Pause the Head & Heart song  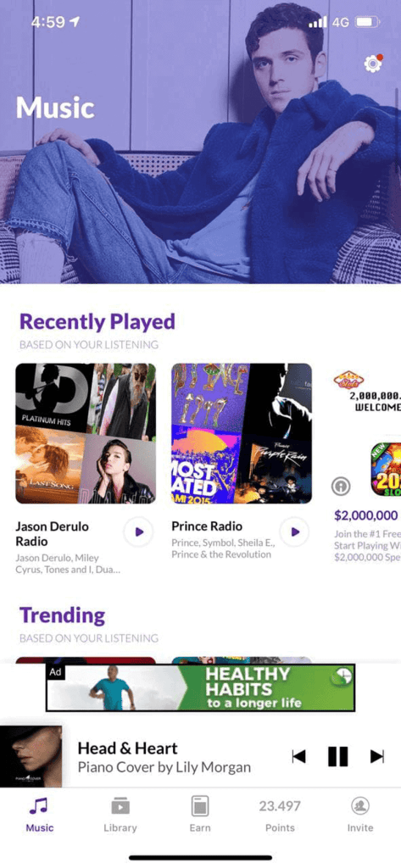point(337,756)
